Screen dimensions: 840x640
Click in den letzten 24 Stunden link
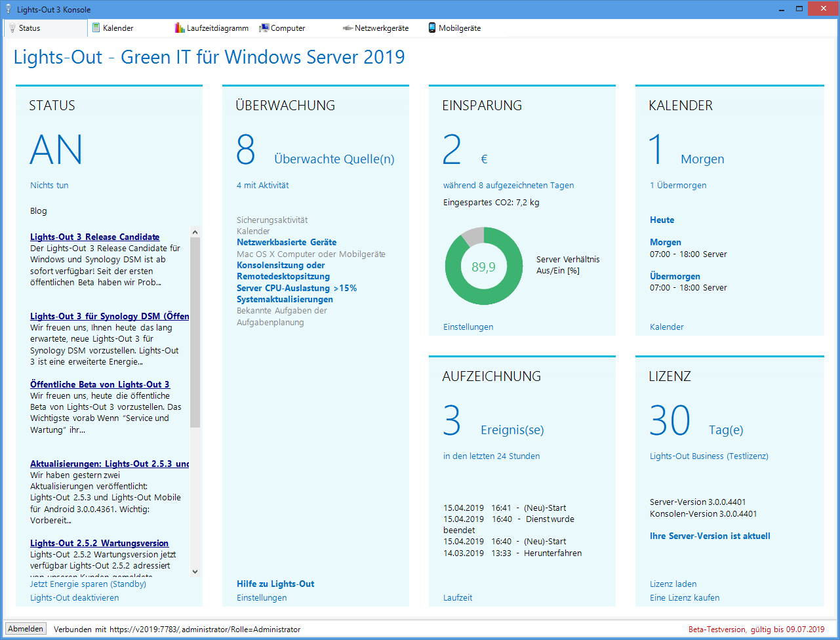[x=492, y=456]
